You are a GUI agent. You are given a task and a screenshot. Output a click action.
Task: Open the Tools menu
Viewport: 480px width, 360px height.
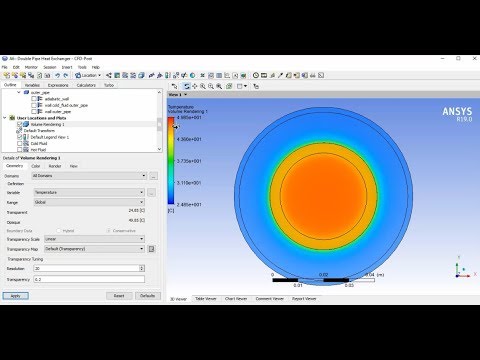(82, 67)
